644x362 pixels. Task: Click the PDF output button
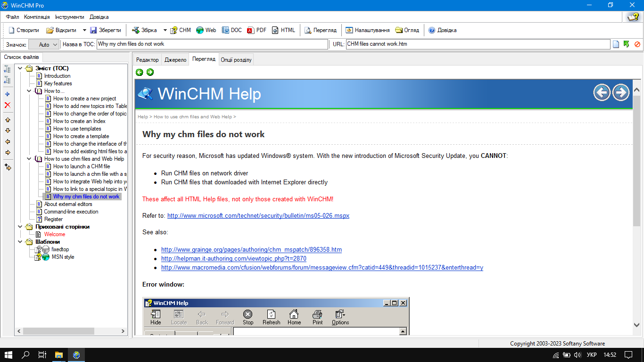pyautogui.click(x=257, y=30)
